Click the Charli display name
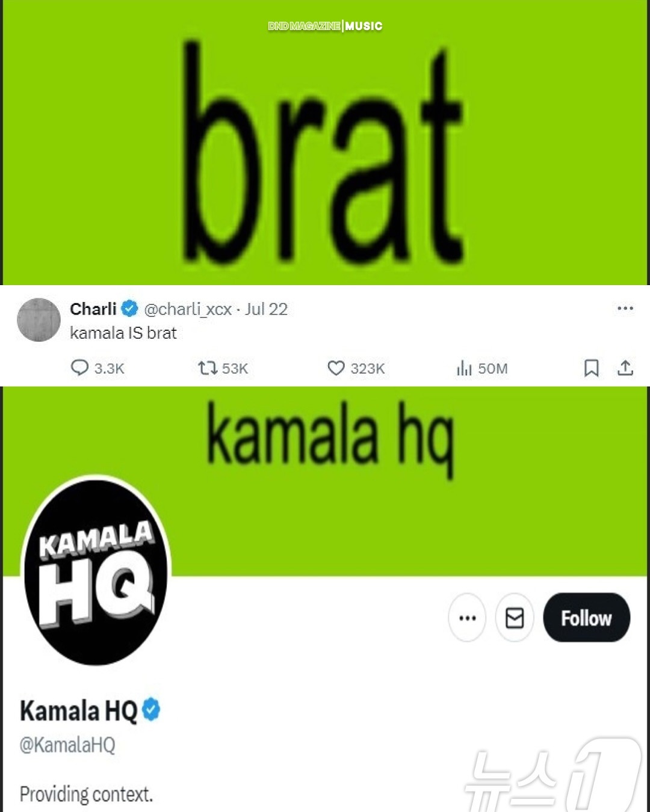 tap(93, 309)
